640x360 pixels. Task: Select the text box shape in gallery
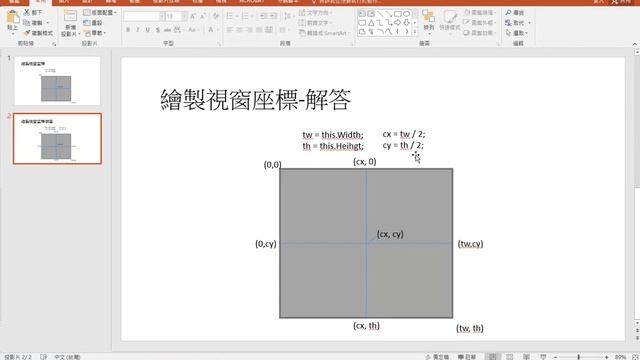[x=362, y=14]
